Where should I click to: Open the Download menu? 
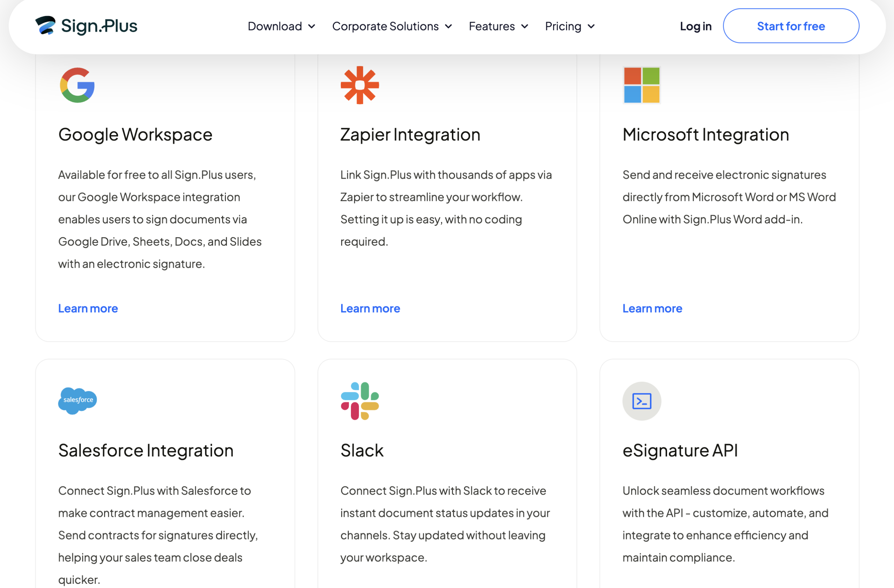coord(281,26)
